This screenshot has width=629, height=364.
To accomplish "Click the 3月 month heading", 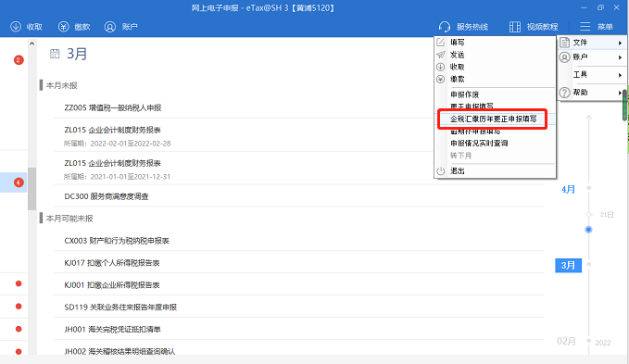I will pyautogui.click(x=77, y=54).
